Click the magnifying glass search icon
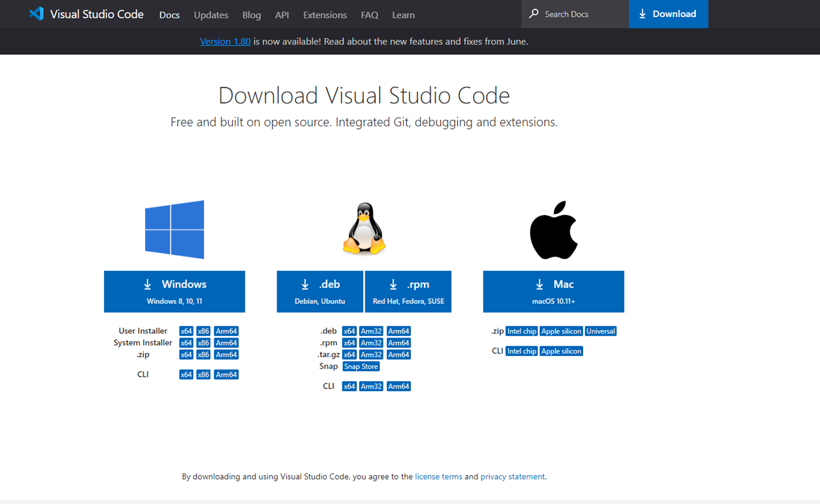 534,14
